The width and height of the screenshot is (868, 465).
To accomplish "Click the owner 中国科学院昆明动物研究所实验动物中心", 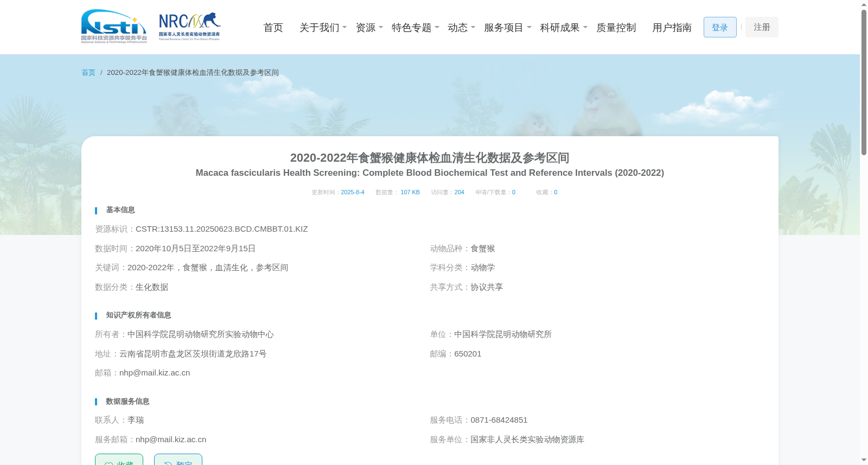I will coord(201,334).
